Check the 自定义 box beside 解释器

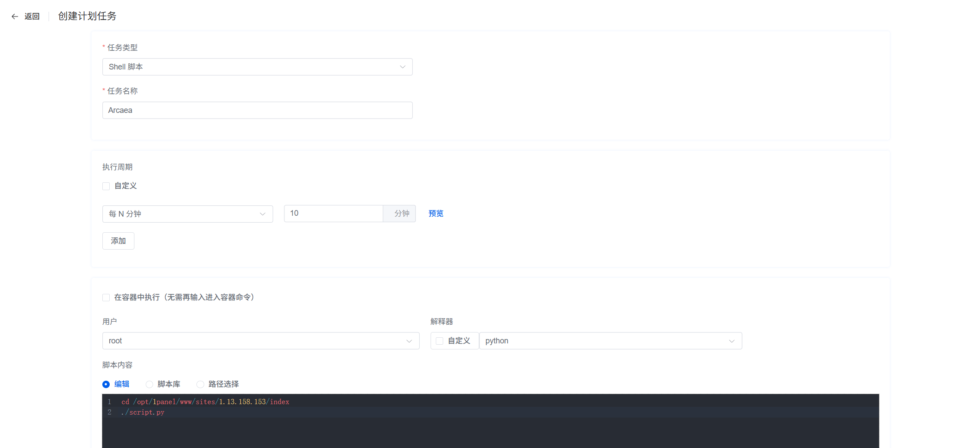(440, 341)
